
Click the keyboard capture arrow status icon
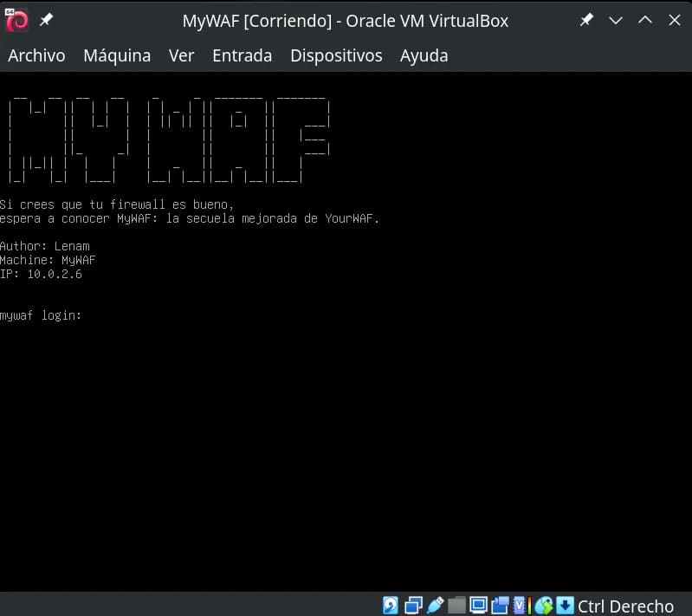pyautogui.click(x=565, y=606)
